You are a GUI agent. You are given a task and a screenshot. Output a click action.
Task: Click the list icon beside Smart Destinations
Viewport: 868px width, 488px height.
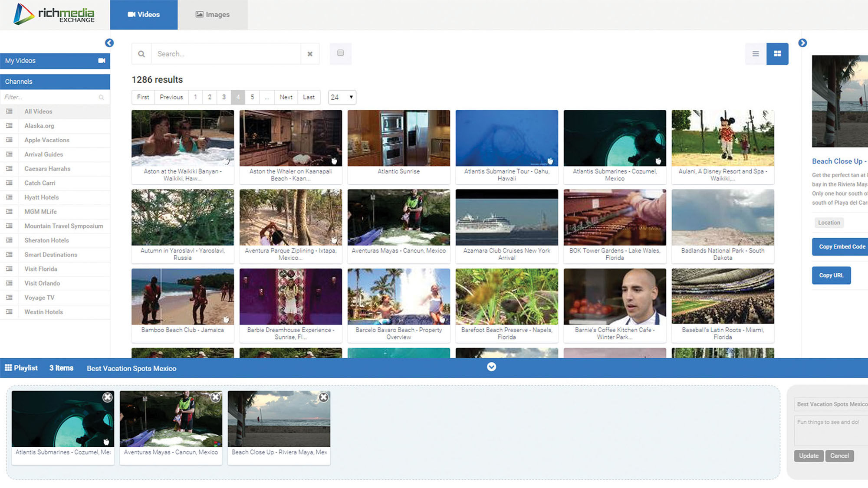pyautogui.click(x=9, y=255)
